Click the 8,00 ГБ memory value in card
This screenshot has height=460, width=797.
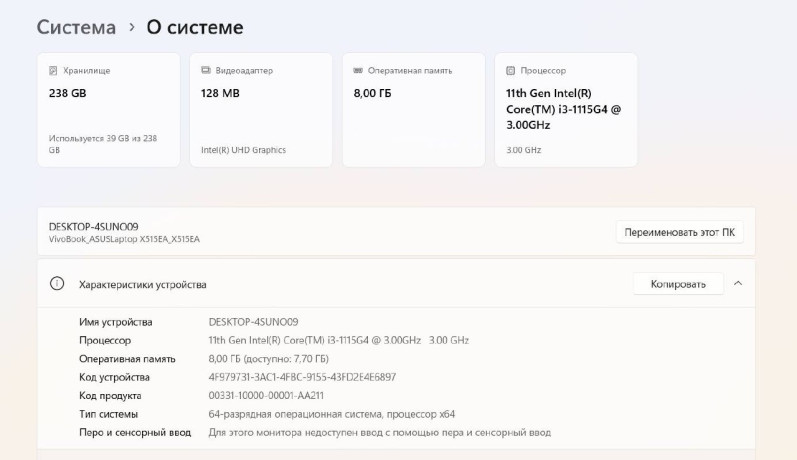click(x=372, y=93)
